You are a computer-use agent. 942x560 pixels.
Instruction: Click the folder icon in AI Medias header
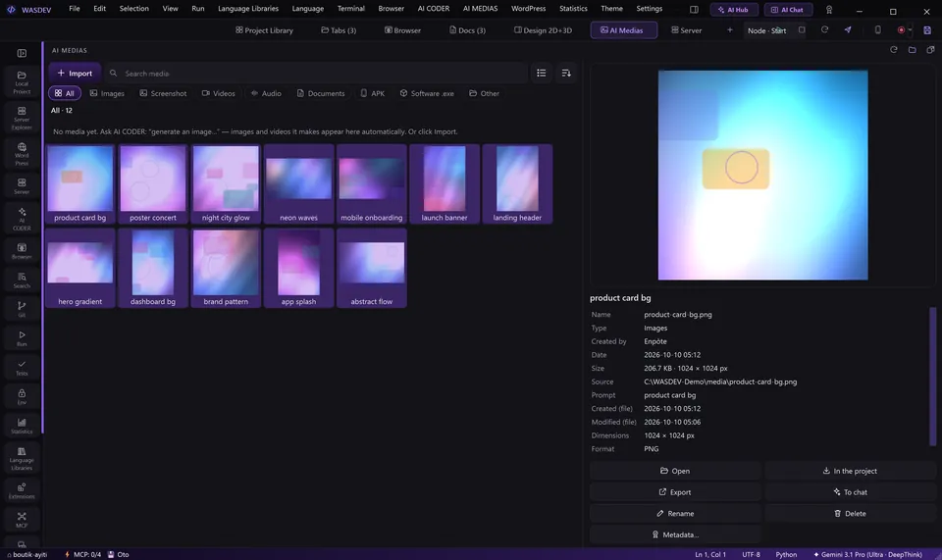click(912, 50)
